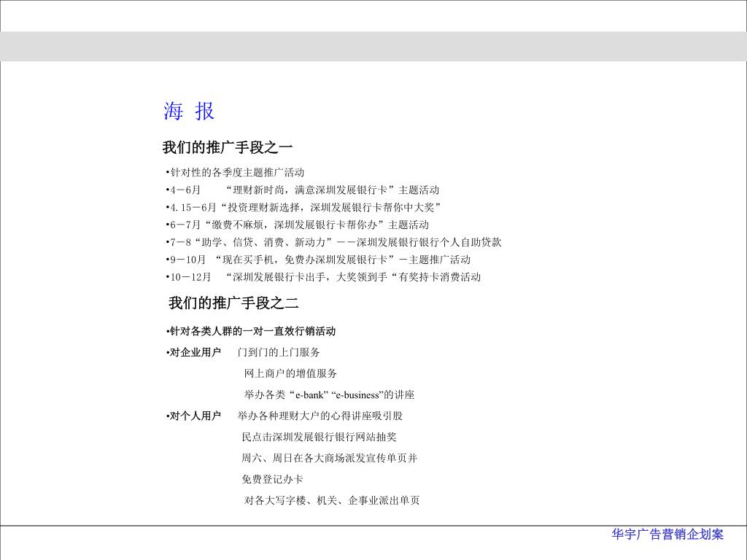This screenshot has height=560, width=747.
Task: Select heading 我们的推广手段之二
Action: (233, 303)
